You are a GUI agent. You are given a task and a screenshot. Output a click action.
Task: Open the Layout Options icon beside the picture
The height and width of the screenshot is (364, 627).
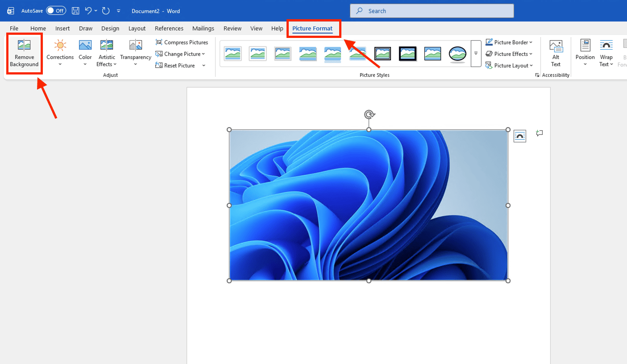pos(519,136)
